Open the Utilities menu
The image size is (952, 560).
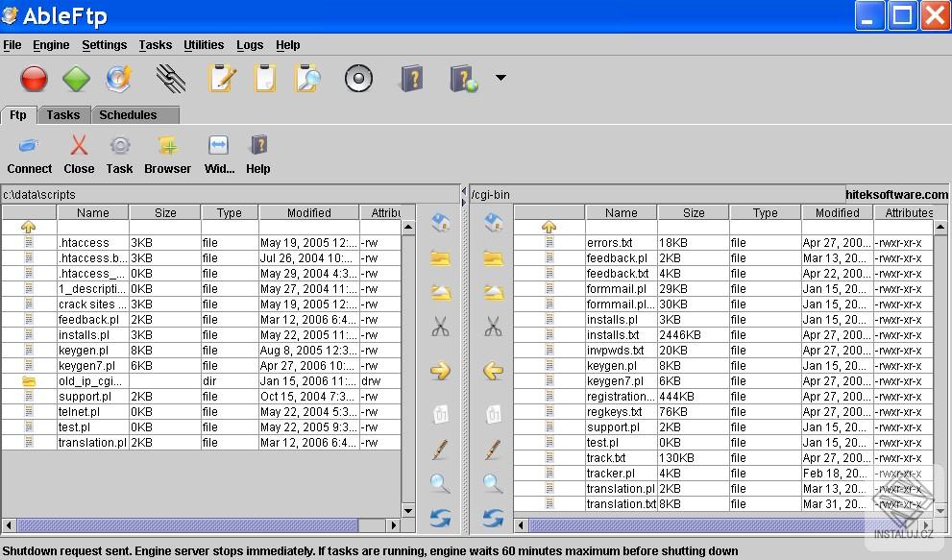(x=204, y=45)
